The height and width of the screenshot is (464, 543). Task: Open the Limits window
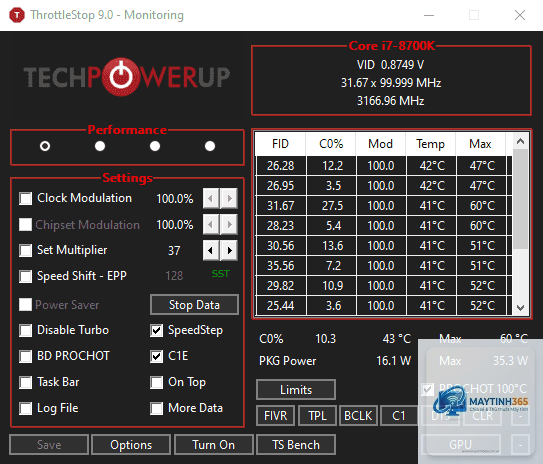(296, 390)
